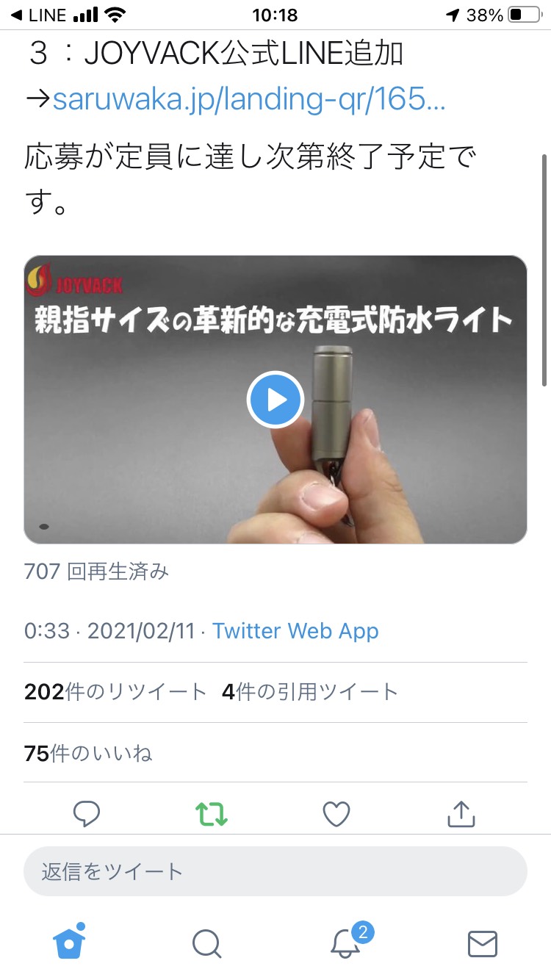551x980 pixels.
Task: Click the JOYVACK logo in video
Action: coord(75,281)
